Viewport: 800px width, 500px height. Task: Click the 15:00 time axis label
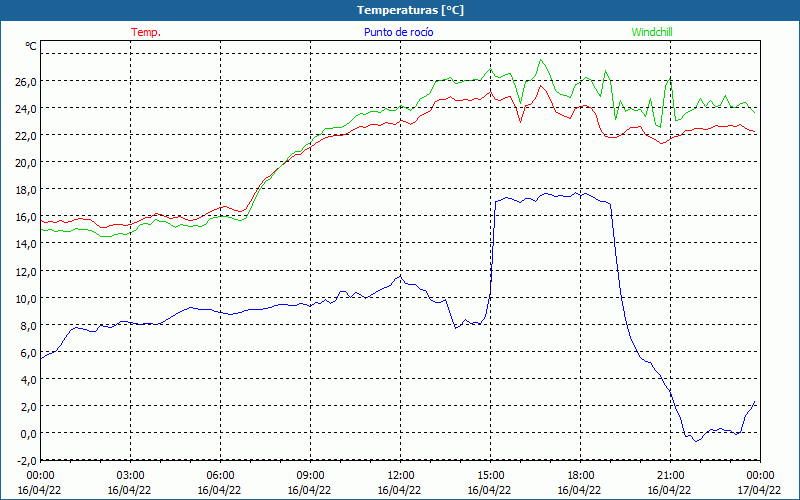pyautogui.click(x=490, y=476)
